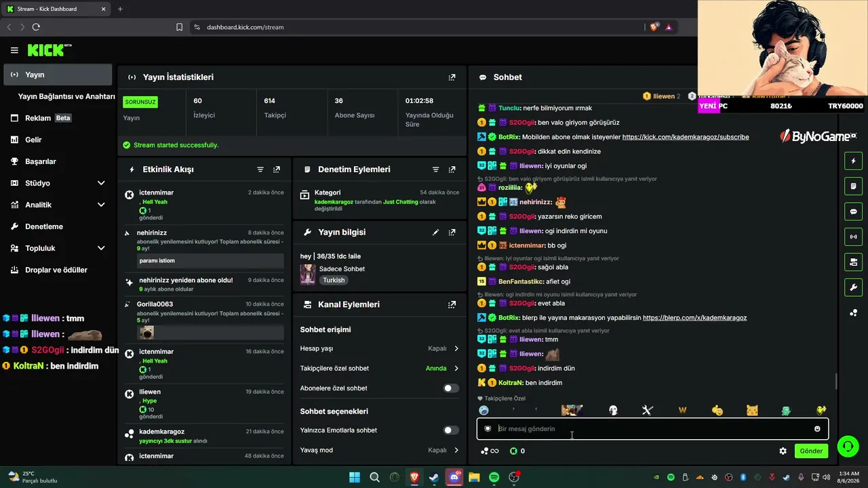Toggle stream preview via the camera sidebar icon
Viewport: 868px width, 488px height.
point(853,262)
